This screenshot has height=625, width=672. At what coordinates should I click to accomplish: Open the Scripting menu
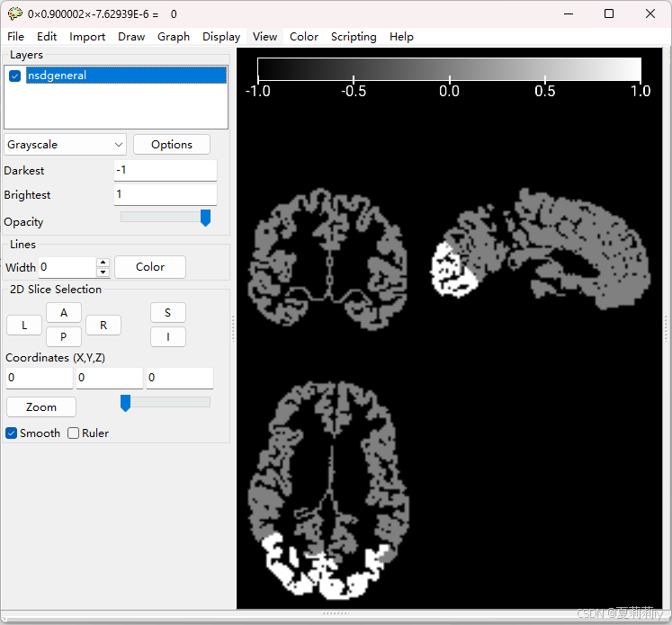354,37
